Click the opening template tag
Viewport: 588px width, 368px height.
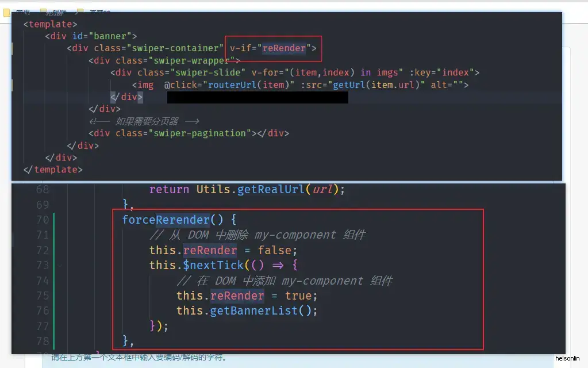pyautogui.click(x=50, y=24)
